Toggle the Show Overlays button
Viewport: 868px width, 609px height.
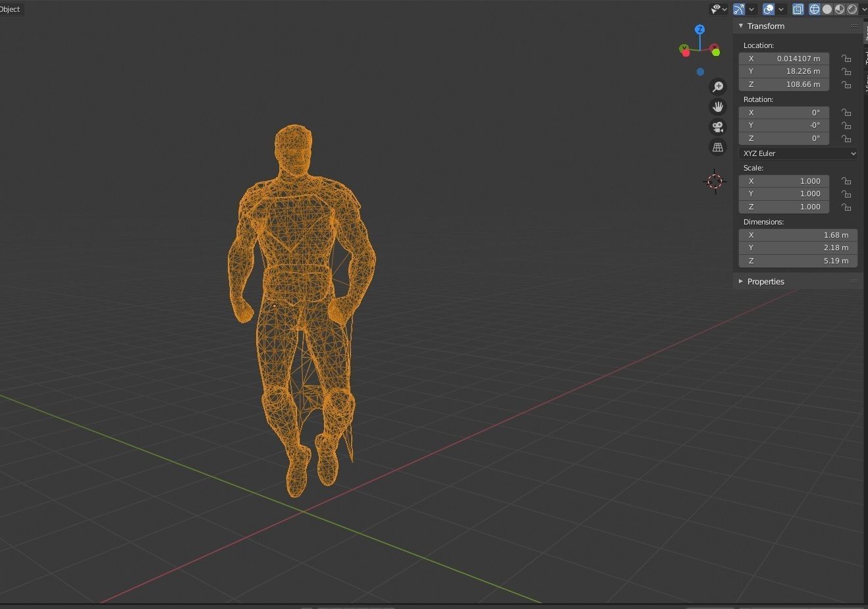tap(769, 9)
